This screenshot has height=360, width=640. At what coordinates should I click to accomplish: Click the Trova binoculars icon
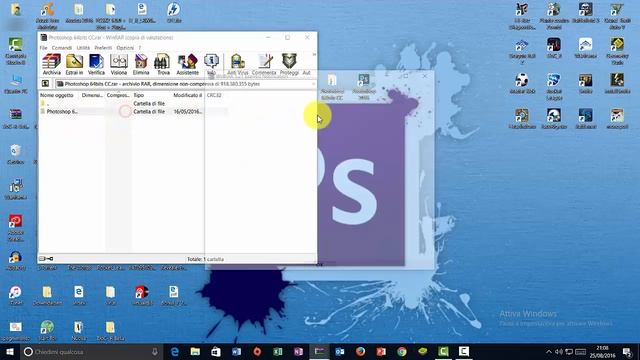coord(163,64)
